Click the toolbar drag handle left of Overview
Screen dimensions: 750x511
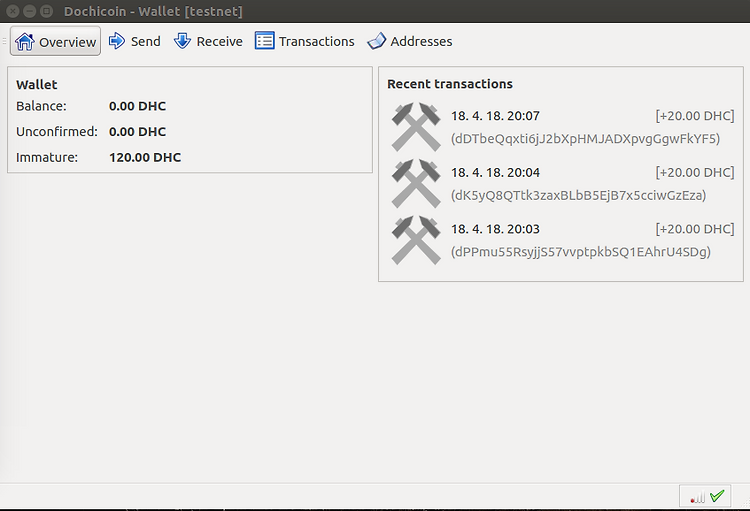[4, 41]
